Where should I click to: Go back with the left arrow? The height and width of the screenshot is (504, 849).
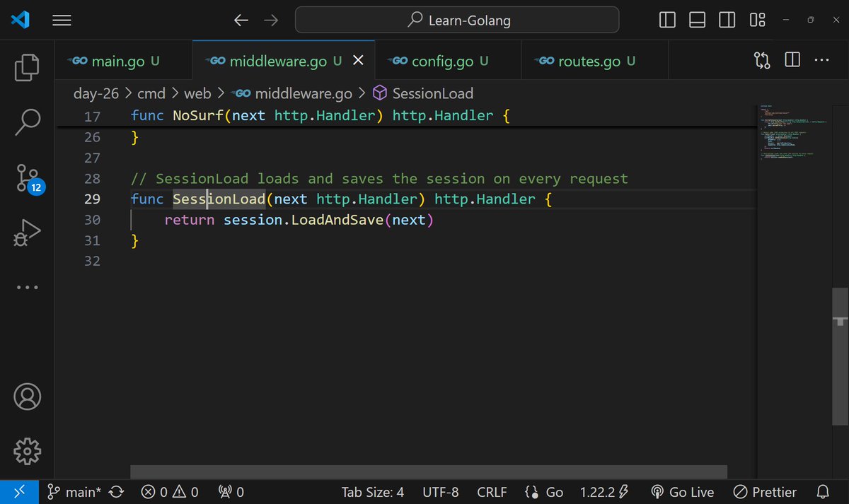click(x=241, y=20)
